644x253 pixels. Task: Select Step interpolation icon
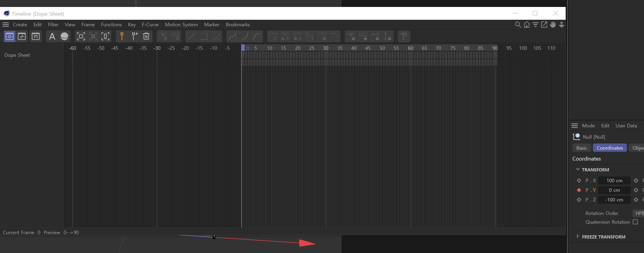[204, 37]
